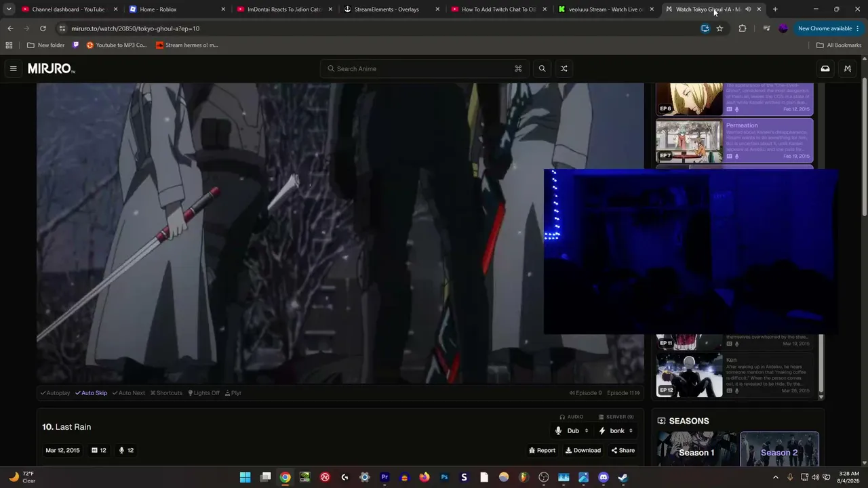Bookmark this page with the star icon
The image size is (868, 488).
[x=719, y=28]
